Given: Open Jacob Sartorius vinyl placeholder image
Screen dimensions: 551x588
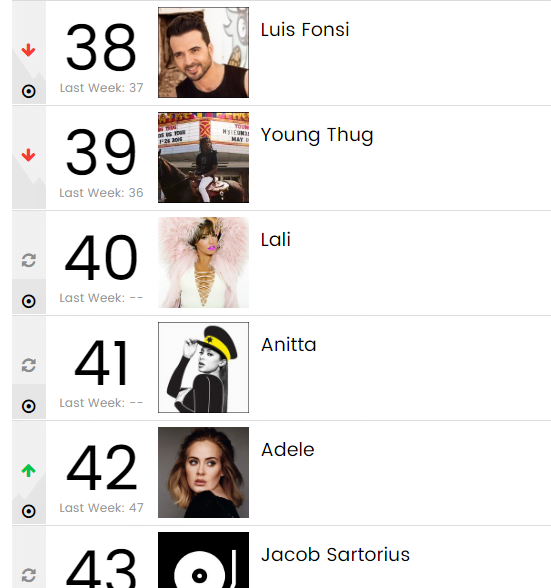Looking at the screenshot, I should tap(203, 560).
